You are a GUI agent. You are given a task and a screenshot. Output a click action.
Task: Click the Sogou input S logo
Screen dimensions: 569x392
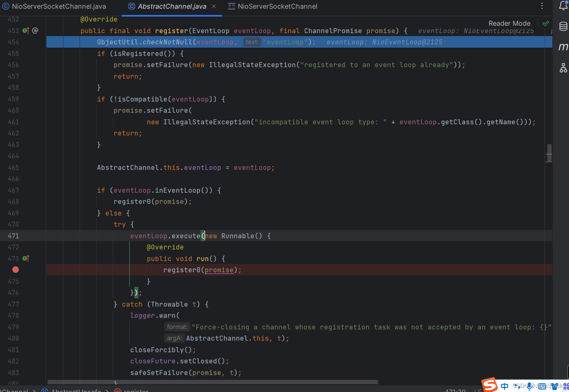(x=489, y=385)
